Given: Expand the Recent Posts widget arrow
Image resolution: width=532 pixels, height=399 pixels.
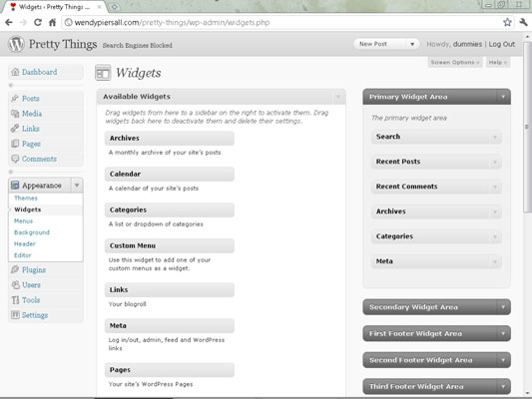Looking at the screenshot, I should (x=495, y=162).
